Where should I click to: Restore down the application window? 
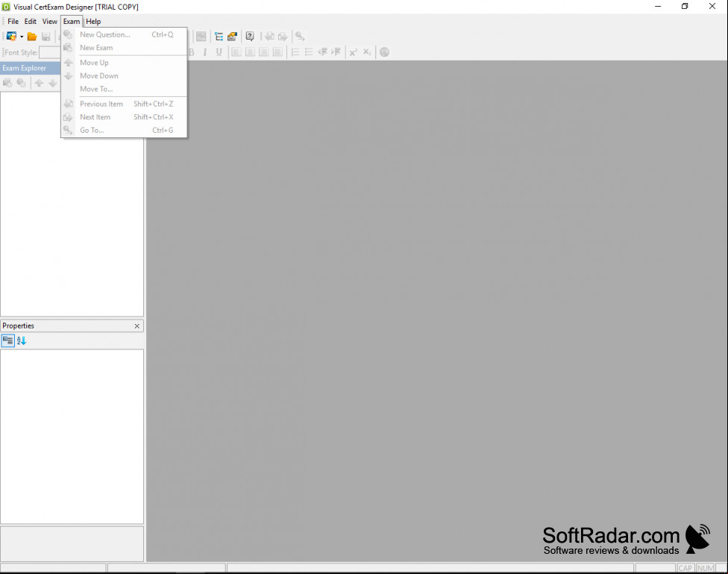click(685, 7)
